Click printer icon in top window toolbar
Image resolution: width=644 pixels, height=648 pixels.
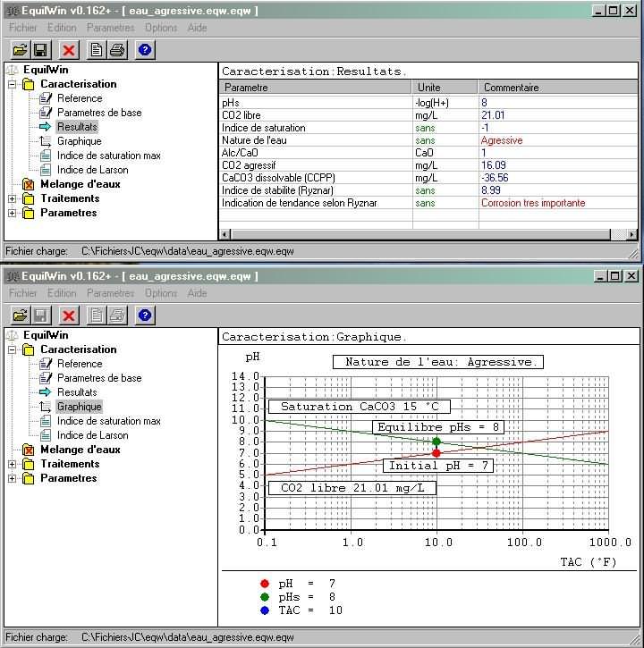(117, 50)
